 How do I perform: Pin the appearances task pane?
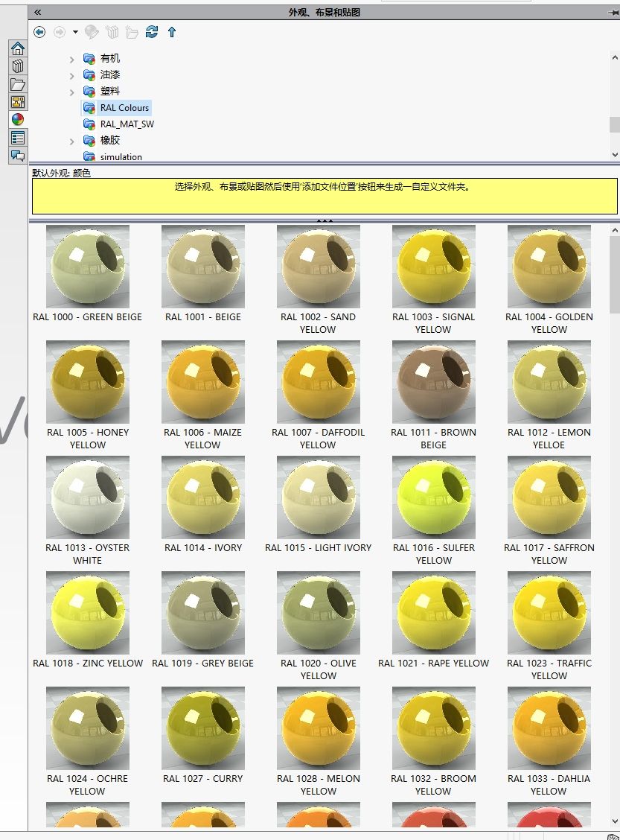click(x=613, y=13)
